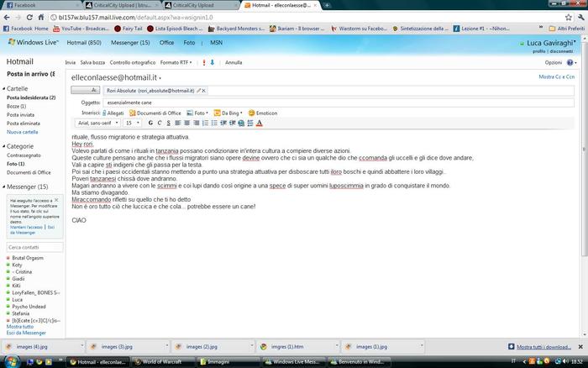The width and height of the screenshot is (588, 368).
Task: Remove recipient Rori Absolute with the X
Action: click(203, 91)
